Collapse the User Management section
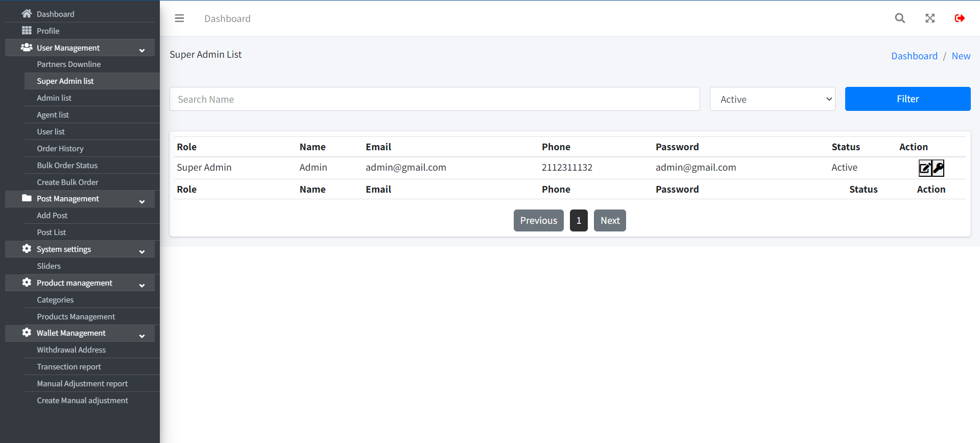The width and height of the screenshot is (980, 443). 142,50
